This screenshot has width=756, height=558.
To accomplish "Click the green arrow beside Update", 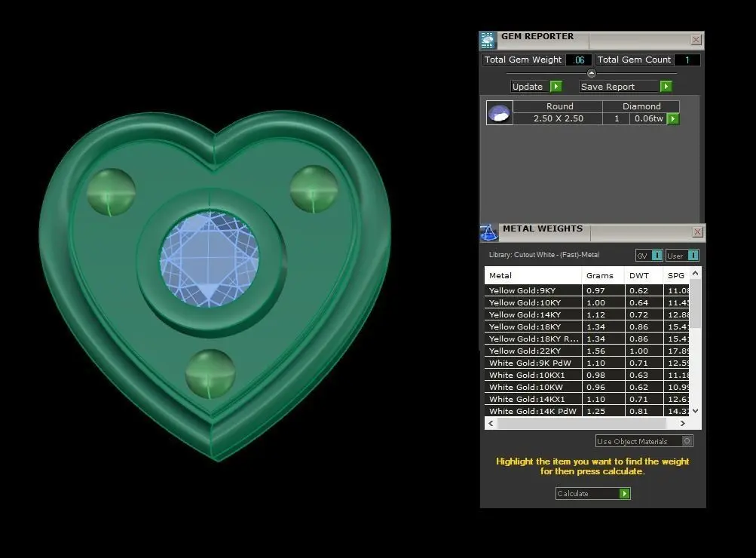I will [x=556, y=86].
